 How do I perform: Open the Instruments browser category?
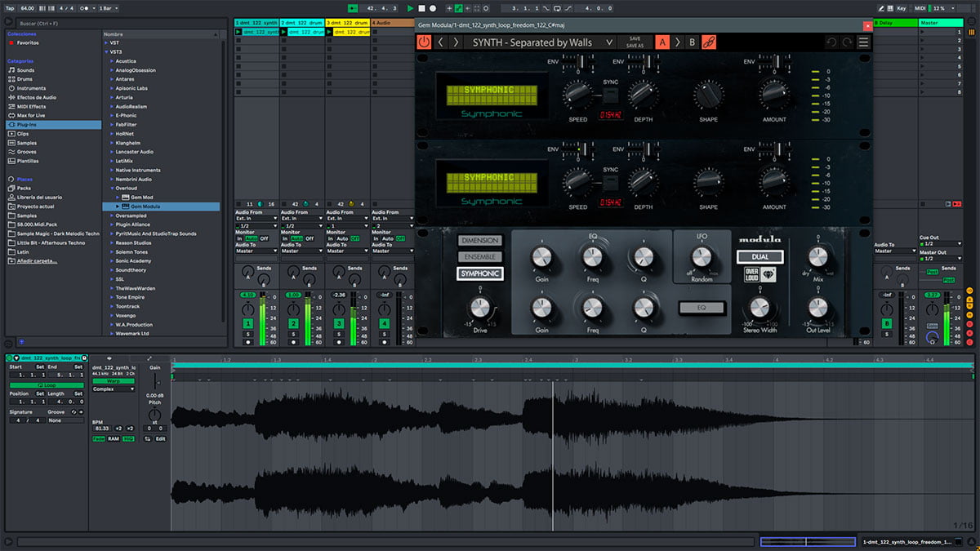pos(31,88)
